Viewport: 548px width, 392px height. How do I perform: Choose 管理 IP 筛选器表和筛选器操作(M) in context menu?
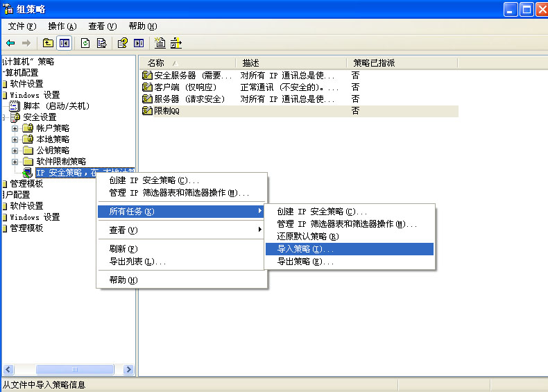pyautogui.click(x=182, y=193)
